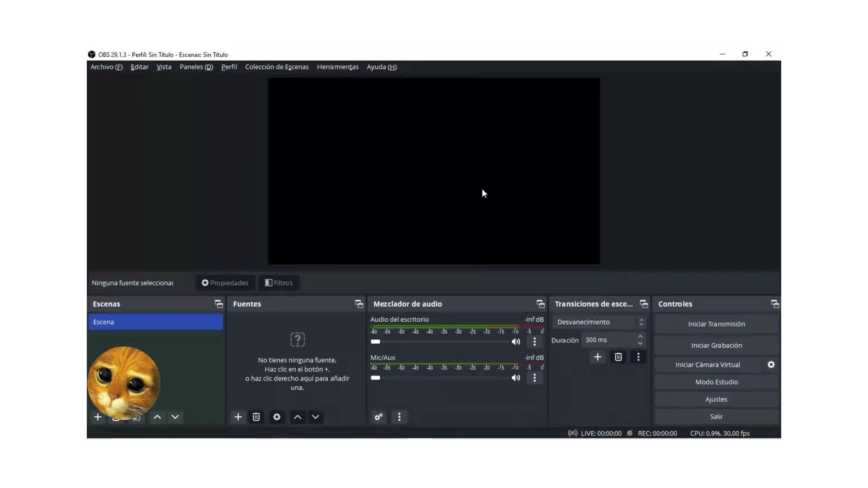Open audio mixer three-dot menu at bottom

point(399,417)
